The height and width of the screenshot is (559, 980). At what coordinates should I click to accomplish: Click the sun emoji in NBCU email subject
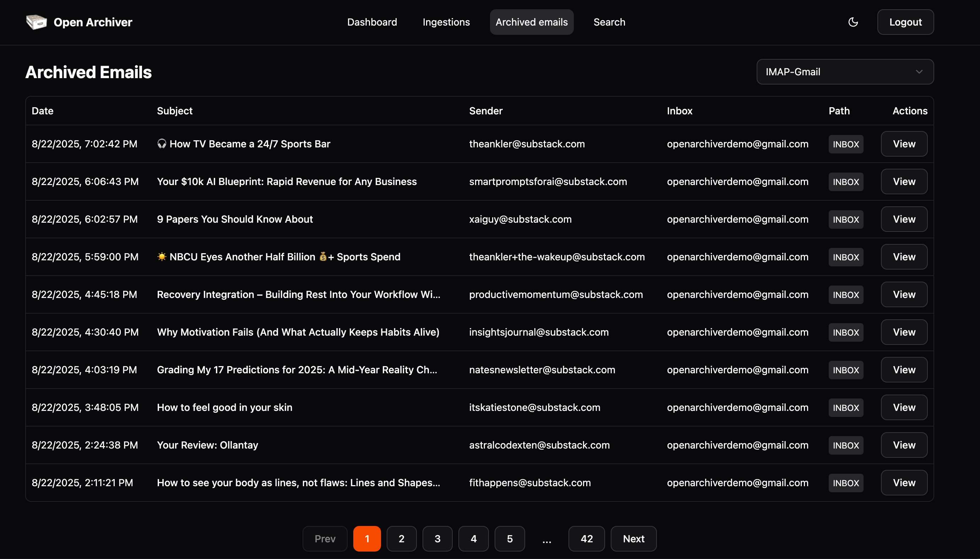(x=162, y=256)
